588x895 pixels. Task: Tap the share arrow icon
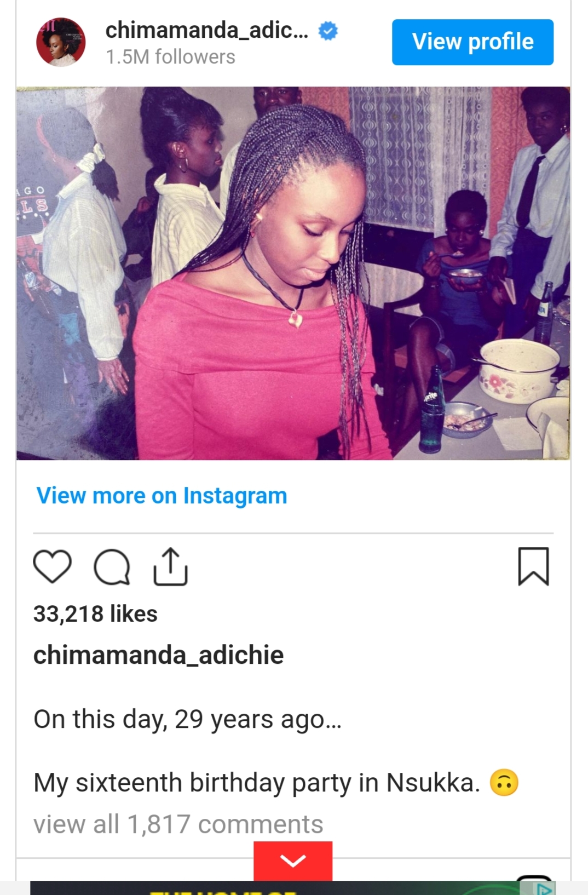[170, 567]
